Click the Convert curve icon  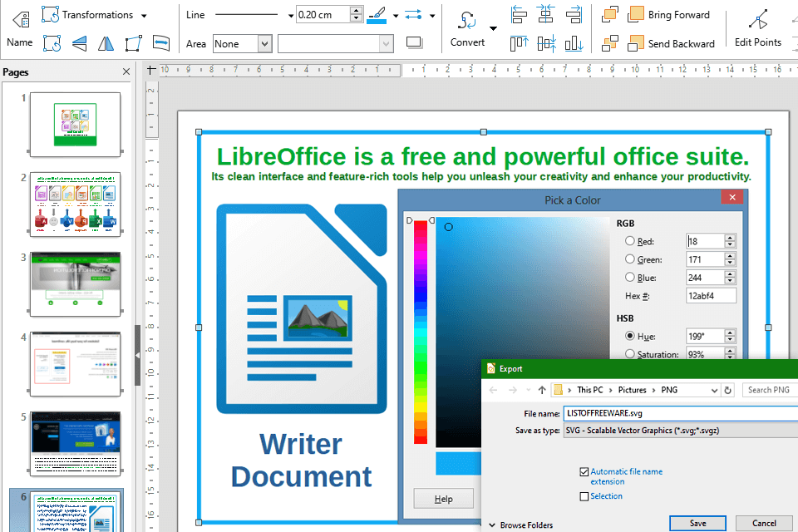[466, 22]
